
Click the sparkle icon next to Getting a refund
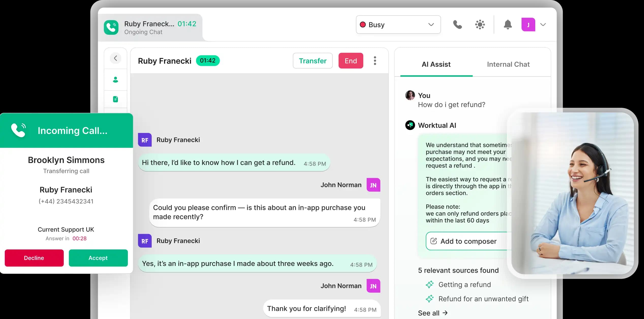pyautogui.click(x=430, y=284)
